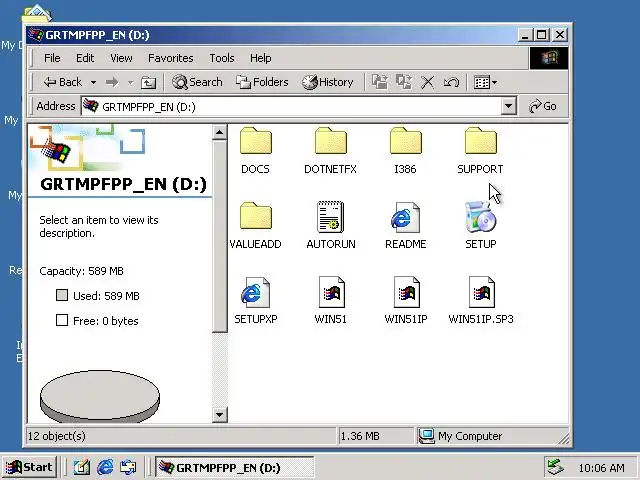Click the disk usage pie chart
This screenshot has width=640, height=480.
coord(100,396)
